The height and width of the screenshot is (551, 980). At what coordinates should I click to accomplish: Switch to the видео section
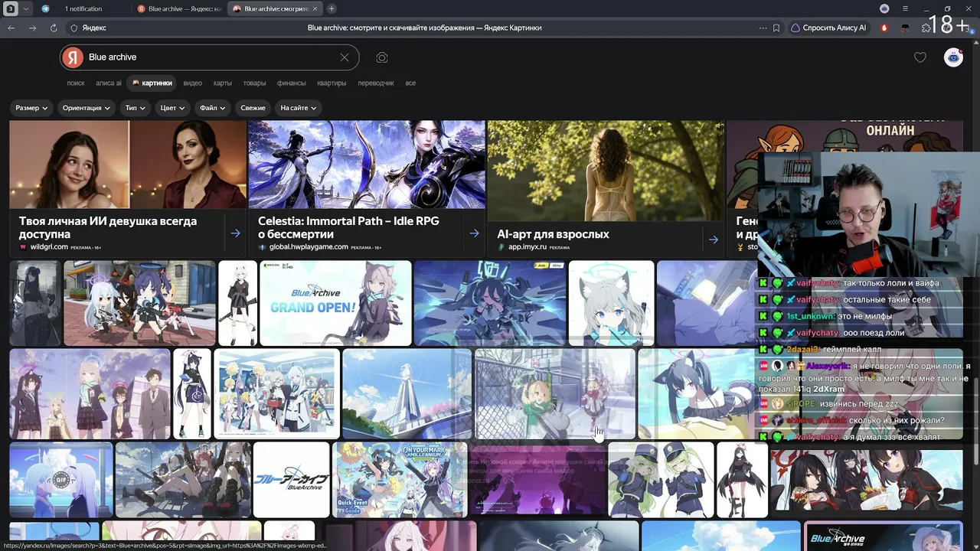click(192, 83)
